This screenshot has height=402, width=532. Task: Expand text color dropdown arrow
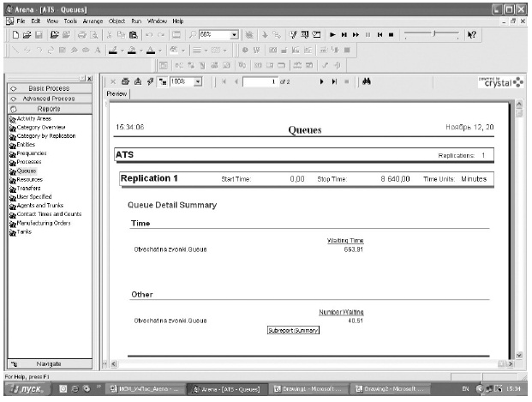pyautogui.click(x=160, y=51)
